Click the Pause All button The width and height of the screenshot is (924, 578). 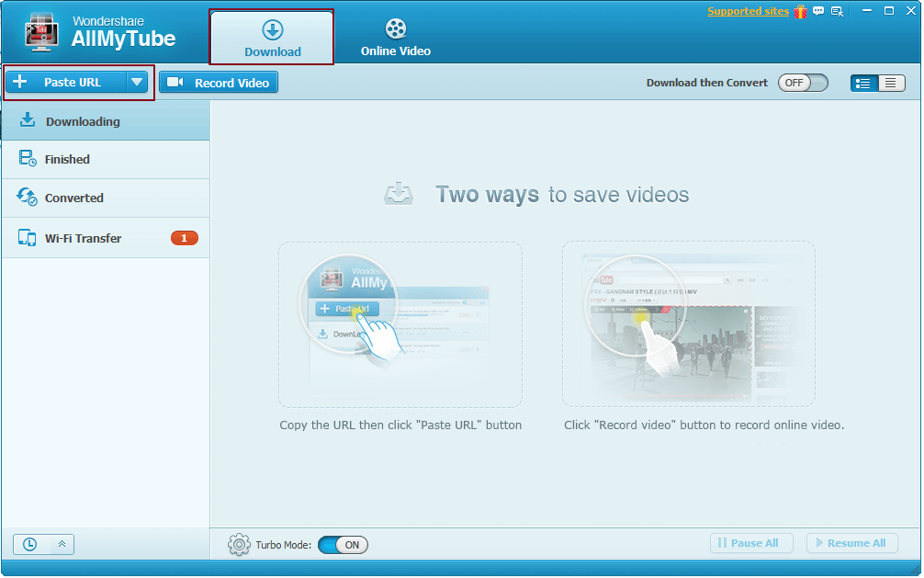(751, 543)
